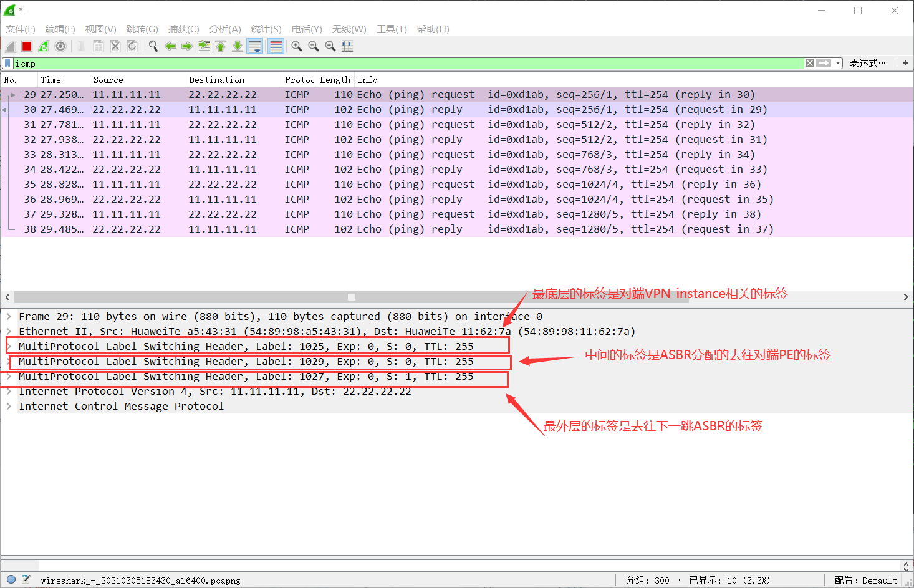Sort packets by No. column header
Image resolution: width=914 pixels, height=588 pixels.
(19, 80)
